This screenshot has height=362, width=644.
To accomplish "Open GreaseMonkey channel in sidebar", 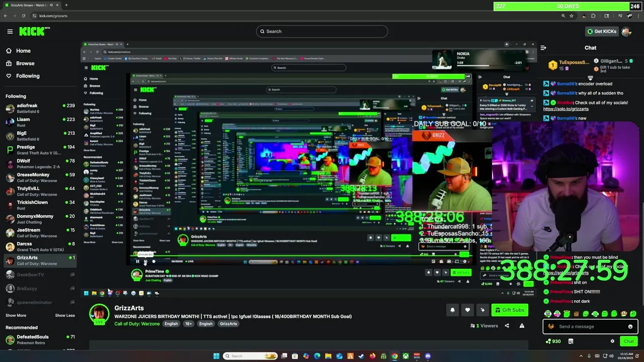I will click(40, 177).
